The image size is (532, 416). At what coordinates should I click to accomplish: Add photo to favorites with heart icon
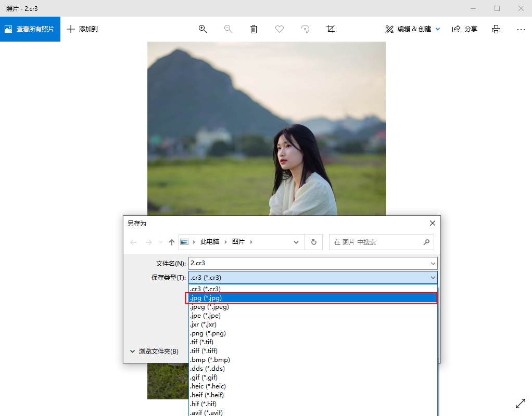280,29
